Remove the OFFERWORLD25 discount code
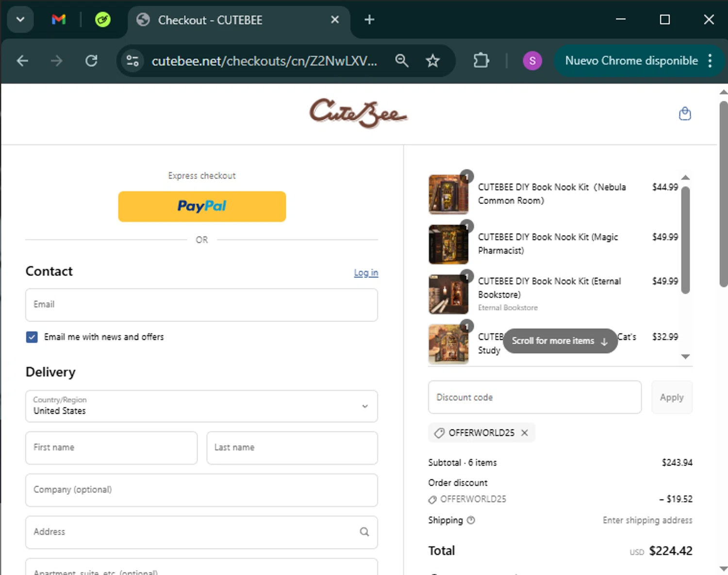Image resolution: width=728 pixels, height=575 pixels. click(x=525, y=433)
